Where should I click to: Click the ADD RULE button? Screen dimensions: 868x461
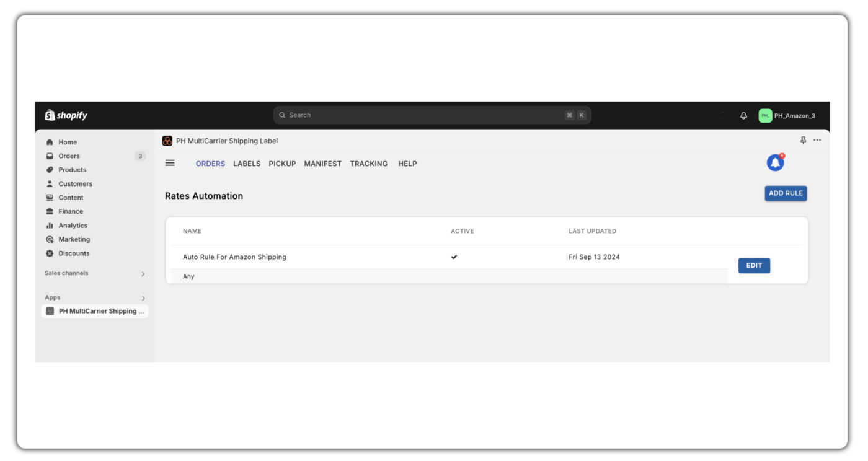tap(786, 193)
